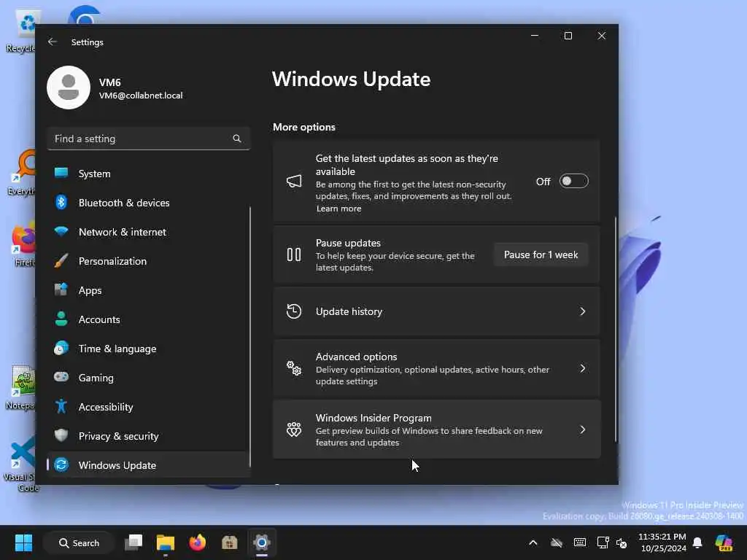Open File Explorer from the taskbar
747x560 pixels.
166,542
